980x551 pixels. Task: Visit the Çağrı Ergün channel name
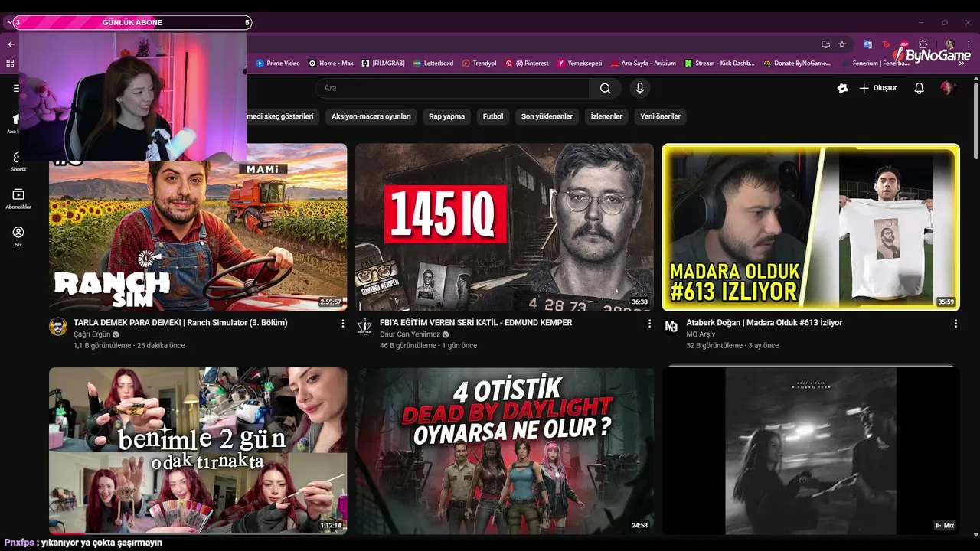pyautogui.click(x=92, y=334)
